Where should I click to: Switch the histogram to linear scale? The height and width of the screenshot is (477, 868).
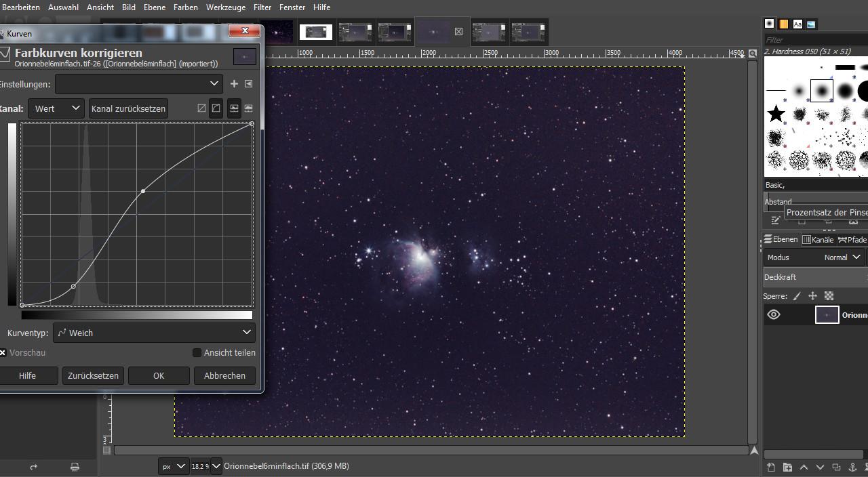(201, 108)
